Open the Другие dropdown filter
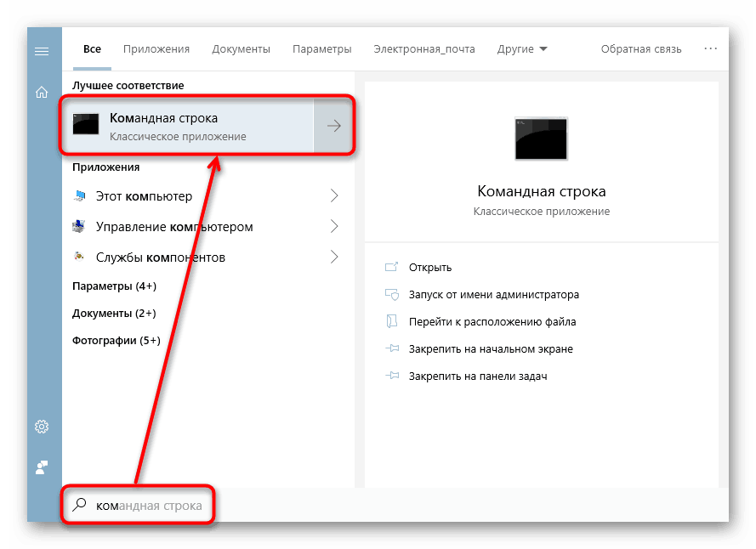Image resolution: width=756 pixels, height=549 pixels. (522, 49)
